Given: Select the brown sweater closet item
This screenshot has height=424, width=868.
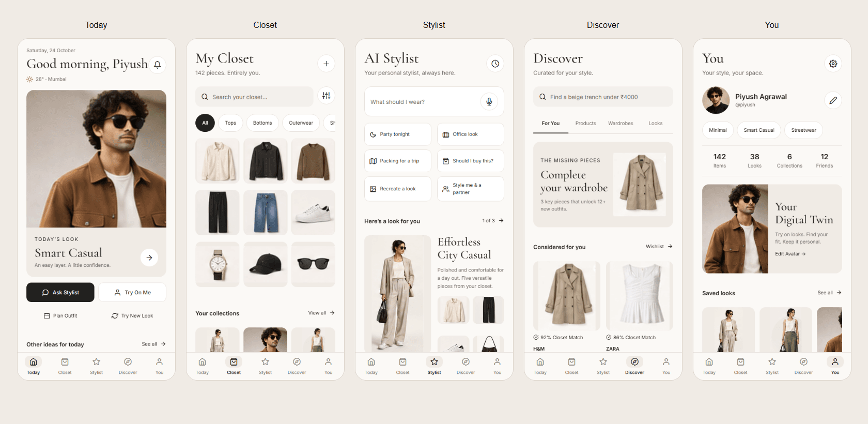Looking at the screenshot, I should (313, 161).
